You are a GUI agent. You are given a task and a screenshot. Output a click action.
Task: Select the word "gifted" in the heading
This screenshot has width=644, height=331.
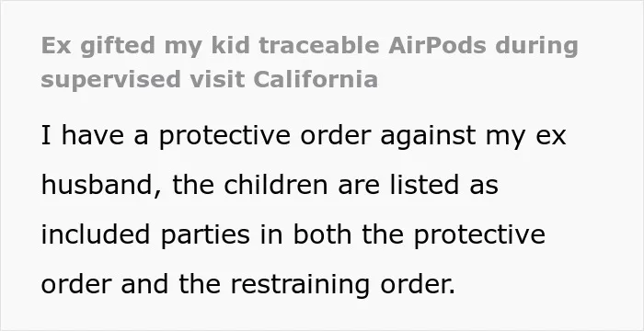pyautogui.click(x=118, y=46)
